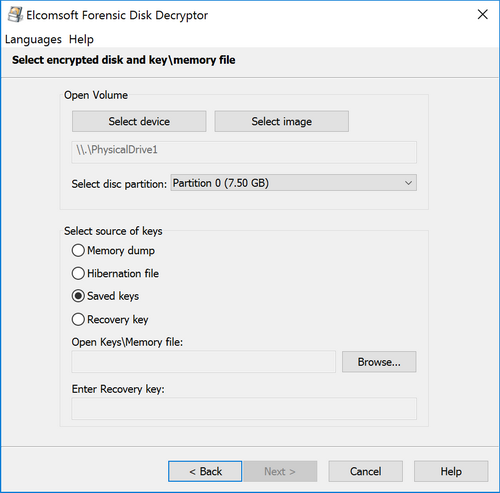Screen dimensions: 500x493
Task: Open the Languages menu
Action: 33,40
